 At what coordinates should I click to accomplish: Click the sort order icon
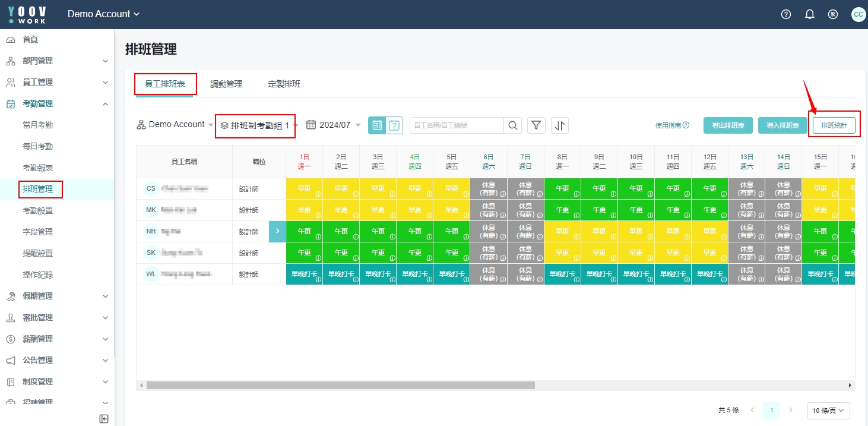560,125
